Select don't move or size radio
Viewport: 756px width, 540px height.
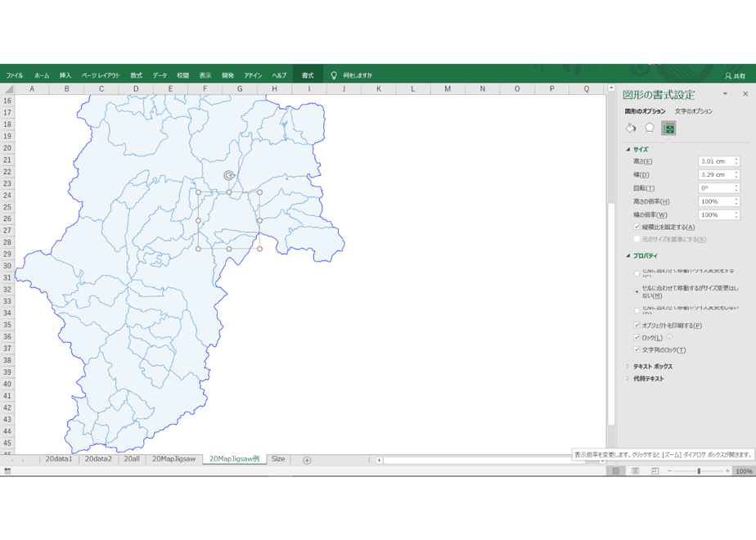(x=637, y=310)
